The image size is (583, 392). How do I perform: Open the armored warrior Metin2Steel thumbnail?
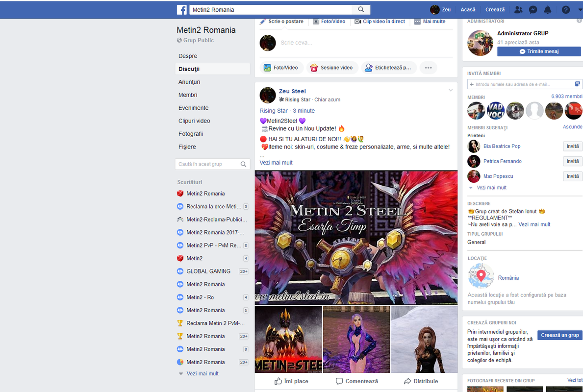[288, 340]
